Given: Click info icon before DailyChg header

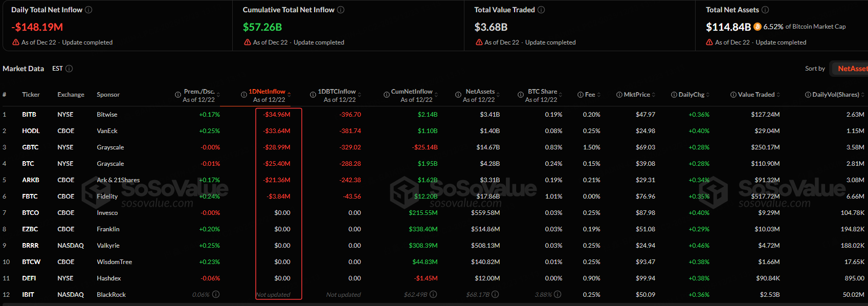Looking at the screenshot, I should click(674, 95).
